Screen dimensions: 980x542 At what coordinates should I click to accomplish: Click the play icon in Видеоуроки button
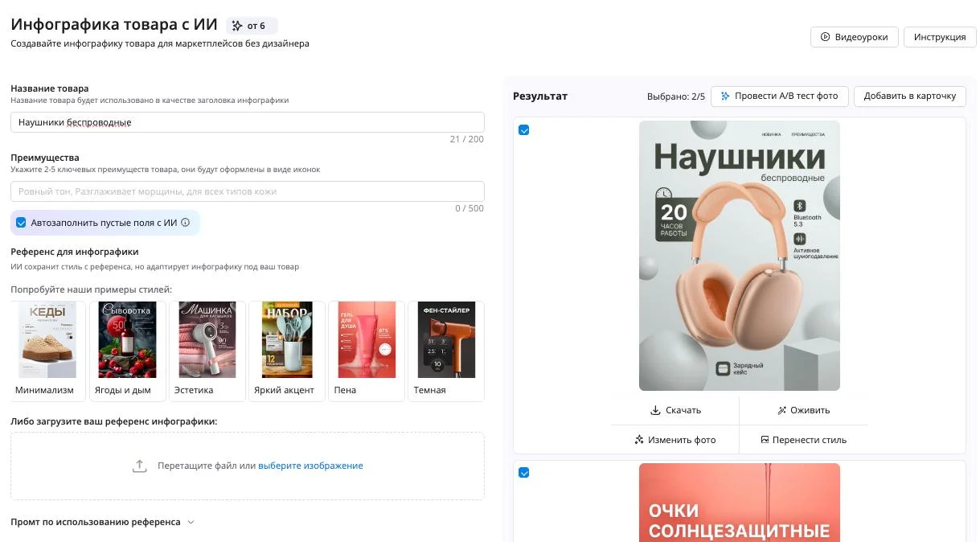click(825, 37)
